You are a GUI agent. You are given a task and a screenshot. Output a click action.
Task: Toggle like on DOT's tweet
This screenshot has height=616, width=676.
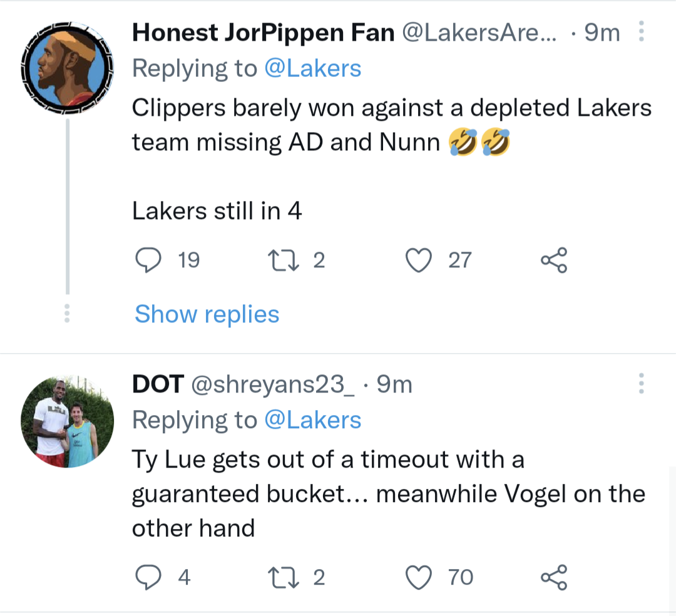[x=419, y=577]
